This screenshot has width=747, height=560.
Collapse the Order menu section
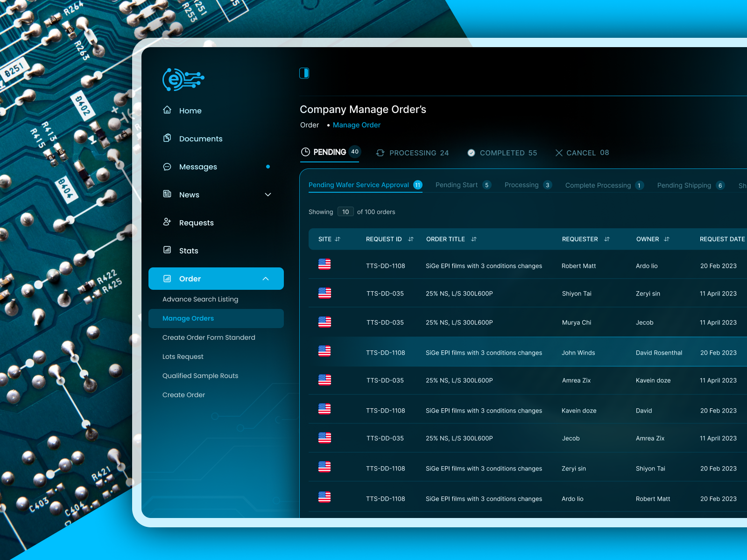click(x=266, y=279)
